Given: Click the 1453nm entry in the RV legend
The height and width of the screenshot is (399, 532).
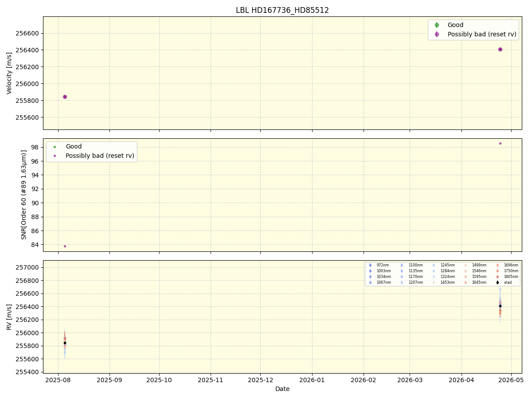Looking at the screenshot, I should point(447,282).
